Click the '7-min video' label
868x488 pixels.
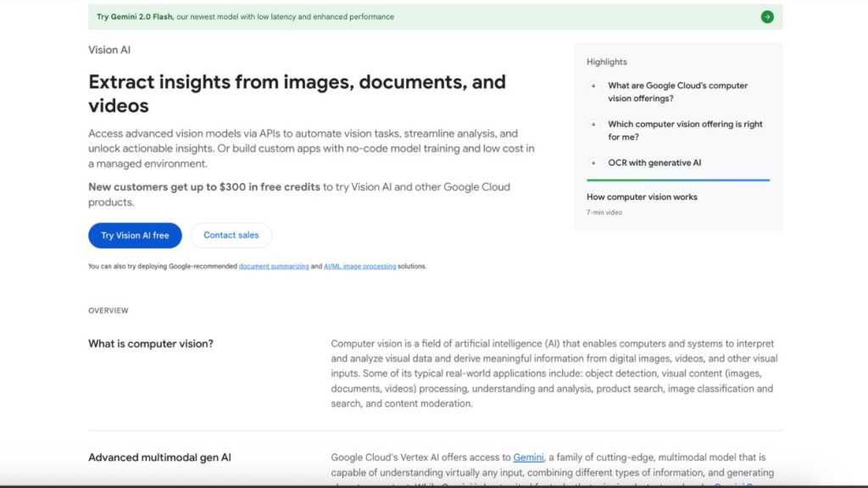coord(604,212)
